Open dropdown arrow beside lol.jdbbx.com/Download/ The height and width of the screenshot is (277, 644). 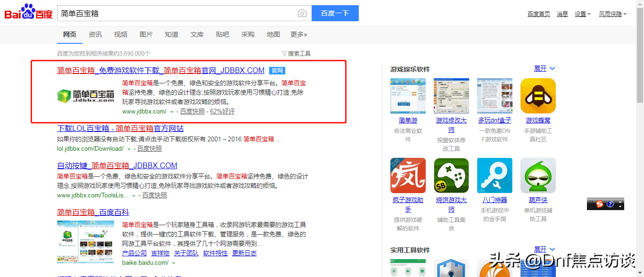pos(129,149)
